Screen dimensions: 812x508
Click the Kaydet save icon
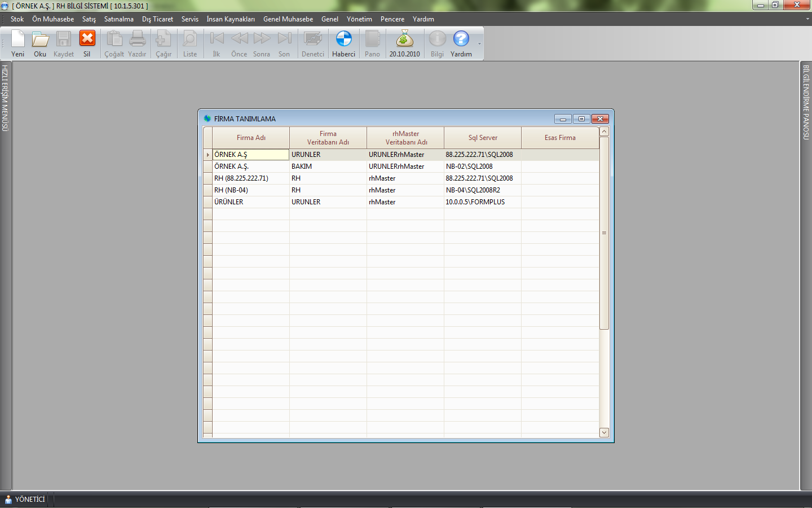click(x=63, y=43)
